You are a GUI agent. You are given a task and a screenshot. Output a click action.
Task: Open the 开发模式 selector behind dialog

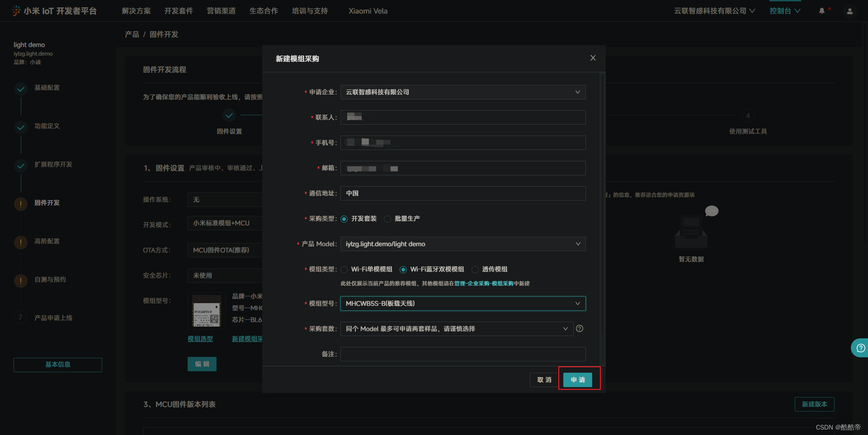click(x=225, y=223)
